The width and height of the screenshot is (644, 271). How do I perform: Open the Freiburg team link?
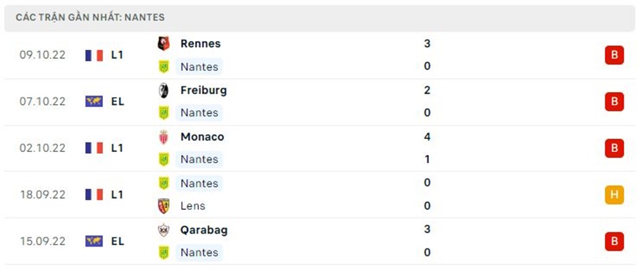tap(204, 90)
